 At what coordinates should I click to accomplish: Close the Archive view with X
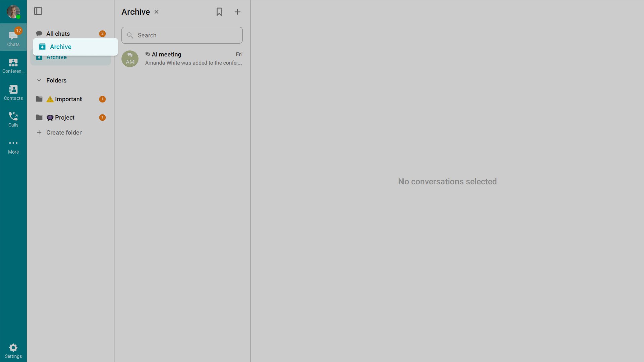pos(156,12)
